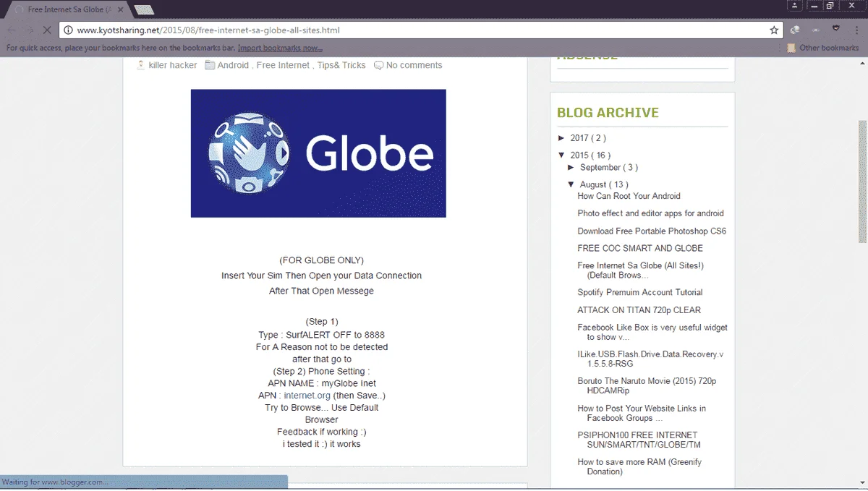Click the browser back arrow
This screenshot has height=491, width=868.
coord(11,30)
